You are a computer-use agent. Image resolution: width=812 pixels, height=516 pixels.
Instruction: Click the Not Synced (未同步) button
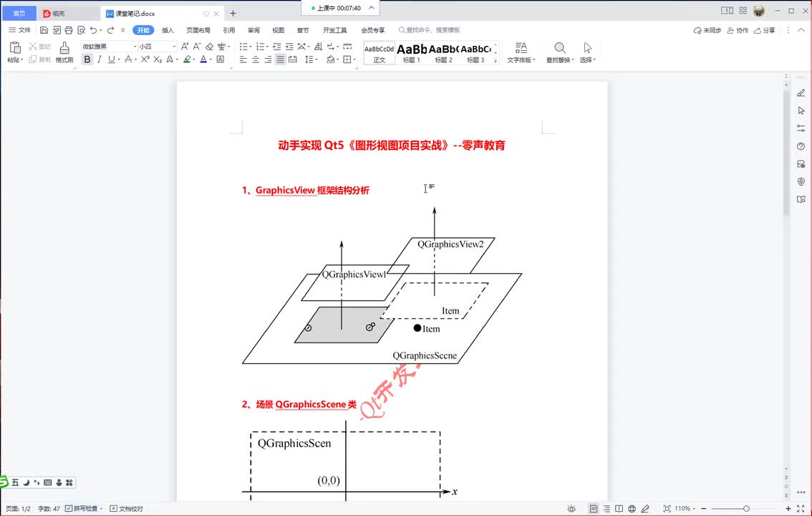(707, 30)
